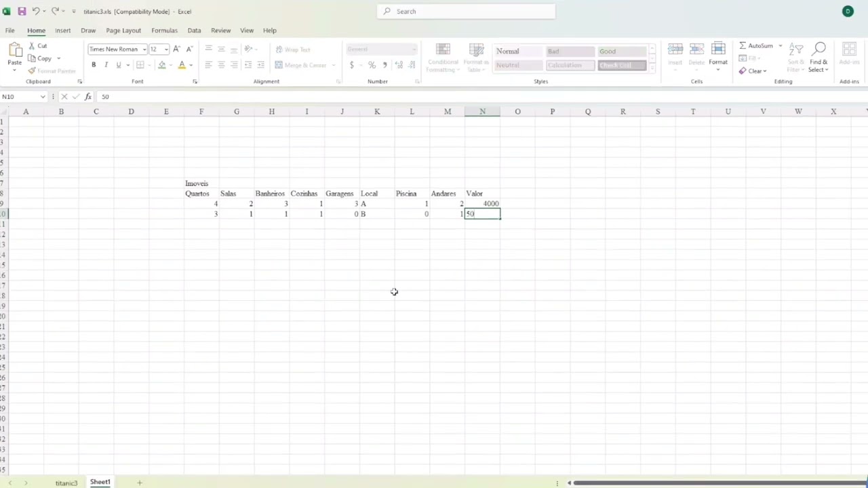Open the File menu
This screenshot has height=488, width=868.
pos(10,30)
